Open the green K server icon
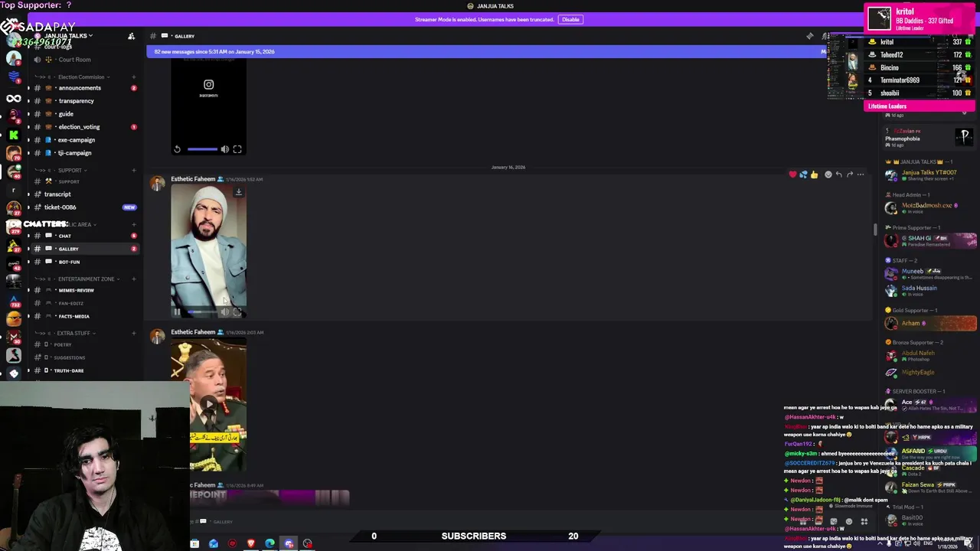Screen dimensions: 980x551 tap(14, 135)
